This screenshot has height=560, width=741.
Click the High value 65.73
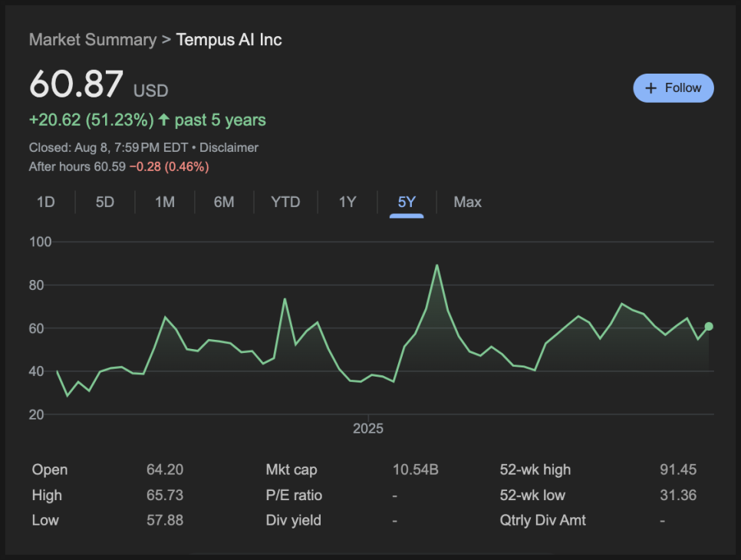165,496
